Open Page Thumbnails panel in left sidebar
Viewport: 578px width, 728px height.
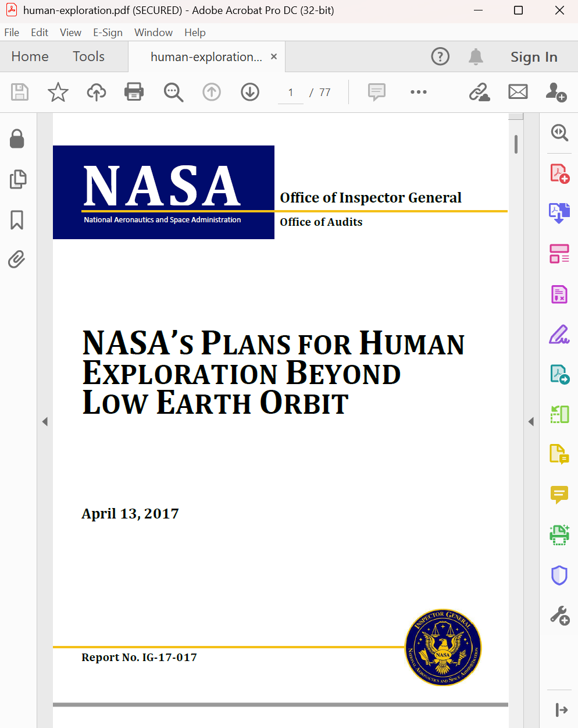17,179
